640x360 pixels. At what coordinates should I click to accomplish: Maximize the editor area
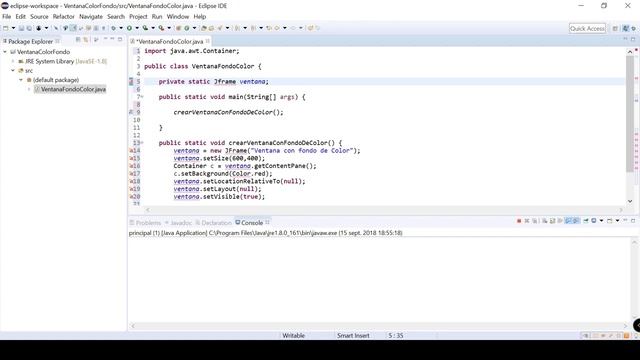click(633, 39)
